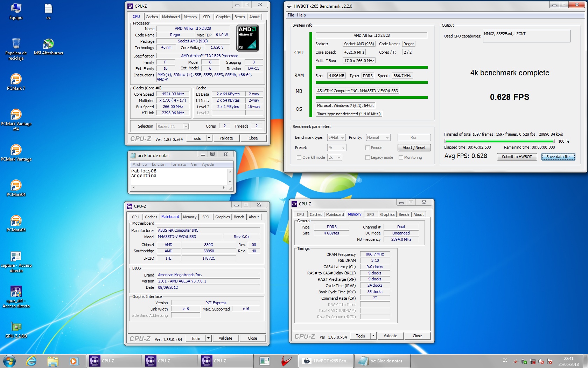
Task: Launch GPU-Z.2.8.0 desktop icon
Action: tap(16, 330)
